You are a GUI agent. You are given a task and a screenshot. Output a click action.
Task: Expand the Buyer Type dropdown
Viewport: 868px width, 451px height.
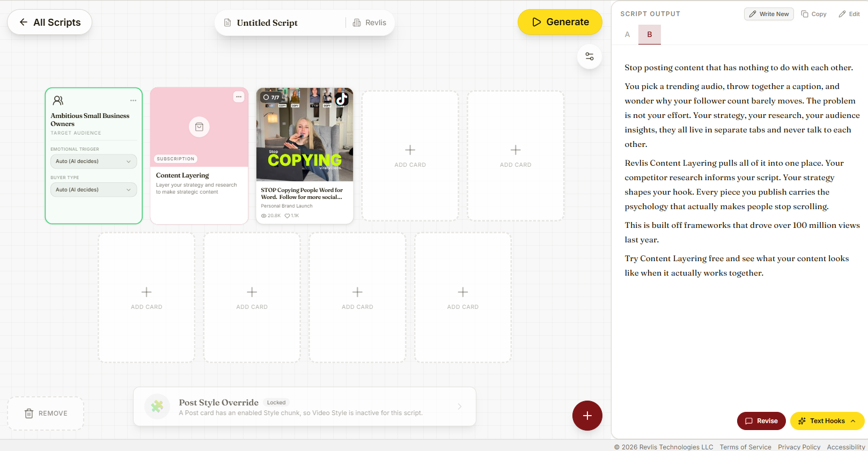pyautogui.click(x=93, y=190)
